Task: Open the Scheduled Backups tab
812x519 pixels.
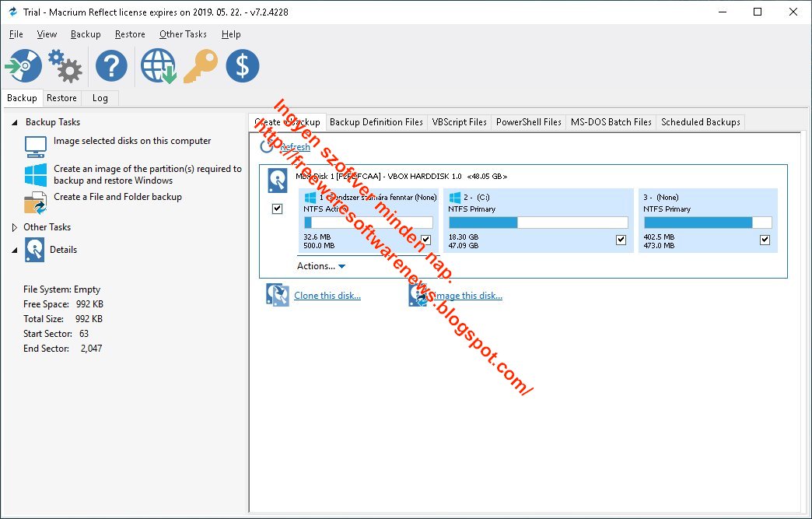Action: (x=701, y=122)
